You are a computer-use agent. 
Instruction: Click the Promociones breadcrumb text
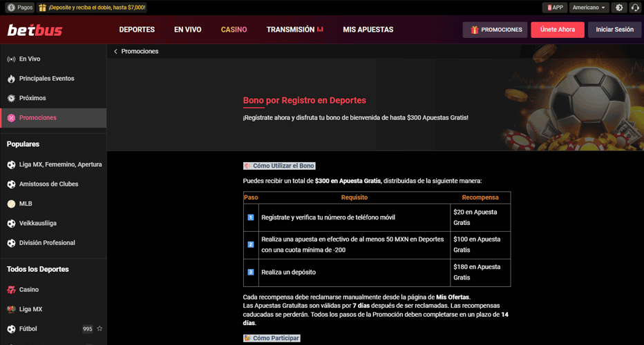click(140, 51)
